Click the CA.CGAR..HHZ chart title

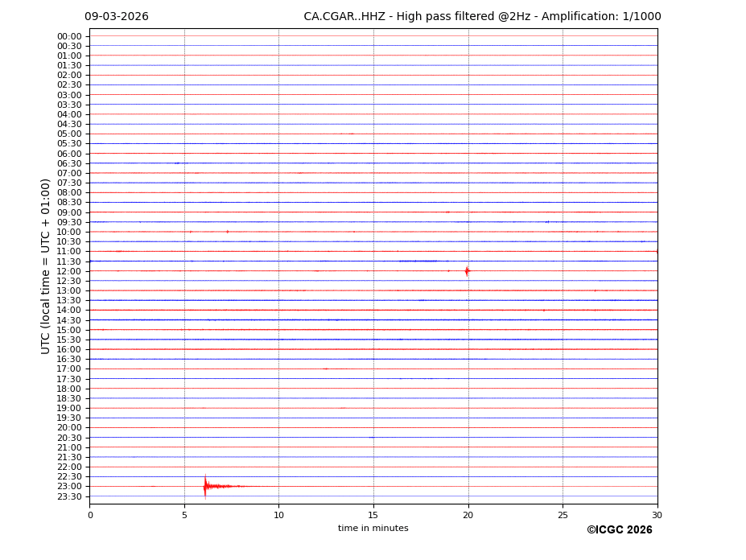[482, 17]
